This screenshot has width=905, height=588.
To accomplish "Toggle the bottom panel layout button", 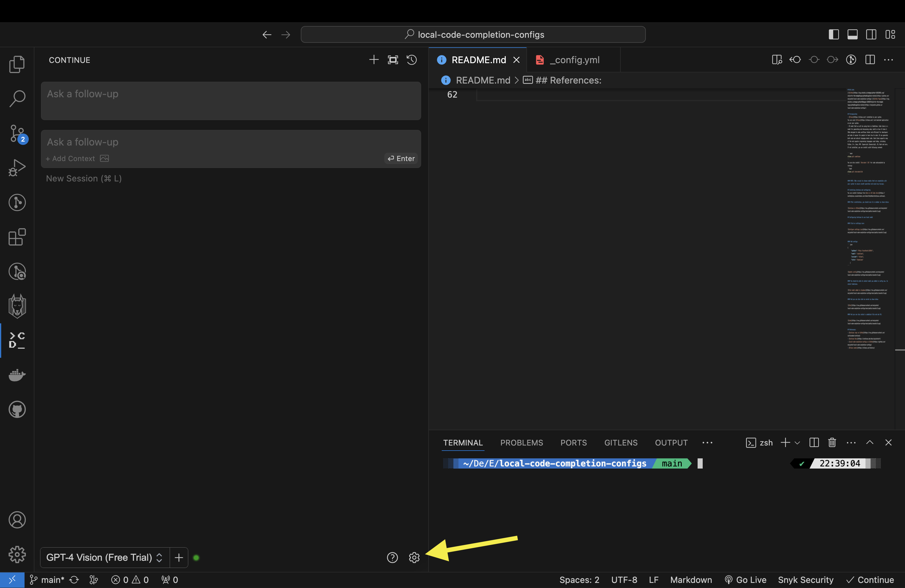I will click(x=852, y=35).
